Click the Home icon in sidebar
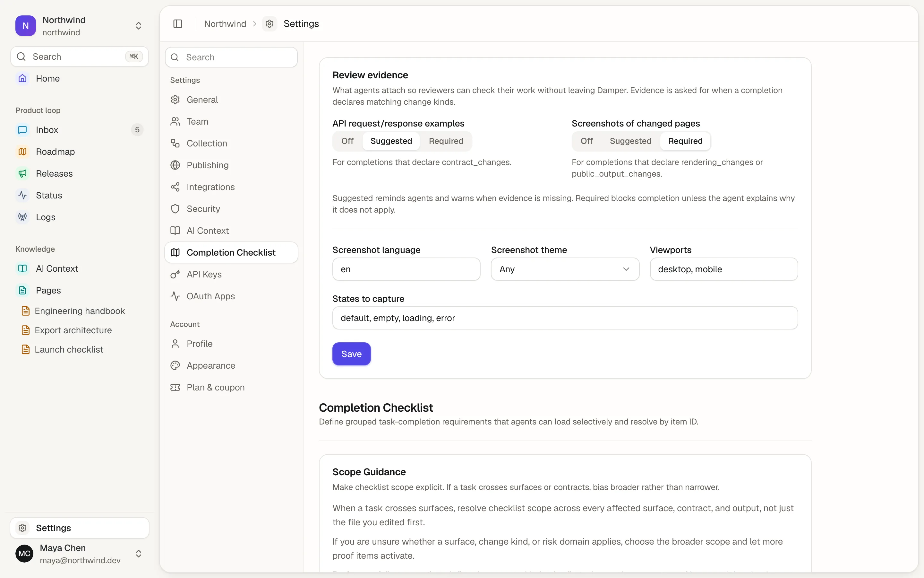Viewport: 924px width, 578px height. (x=22, y=78)
